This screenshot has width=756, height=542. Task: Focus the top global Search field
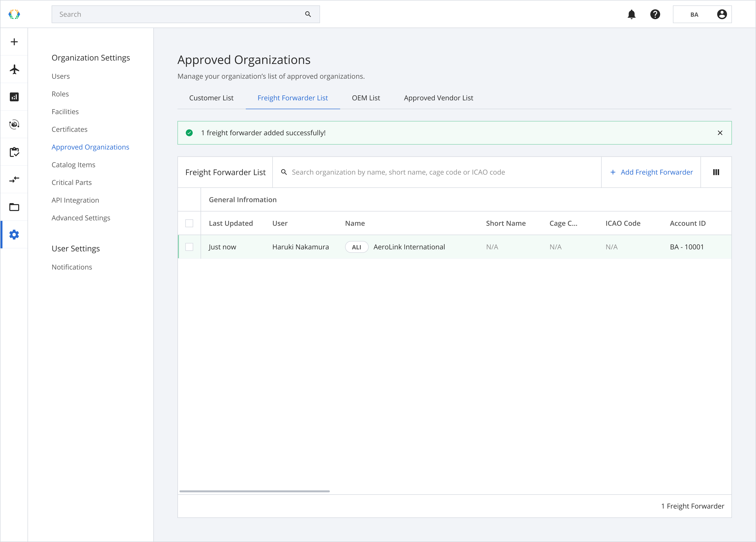[x=186, y=14]
